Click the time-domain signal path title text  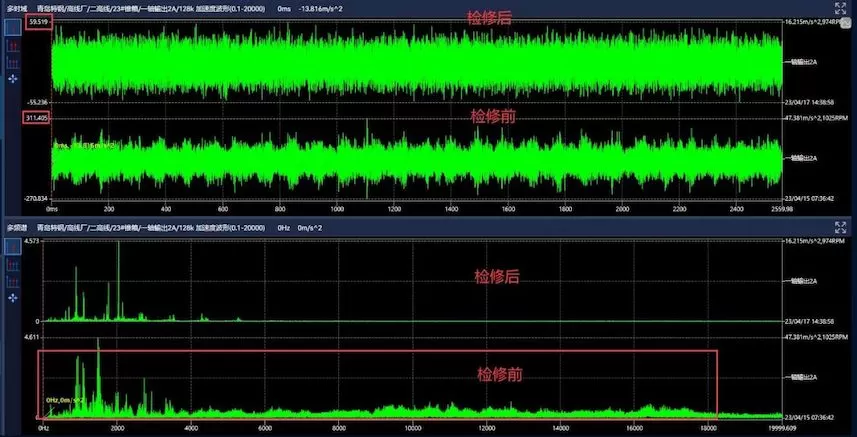point(150,7)
